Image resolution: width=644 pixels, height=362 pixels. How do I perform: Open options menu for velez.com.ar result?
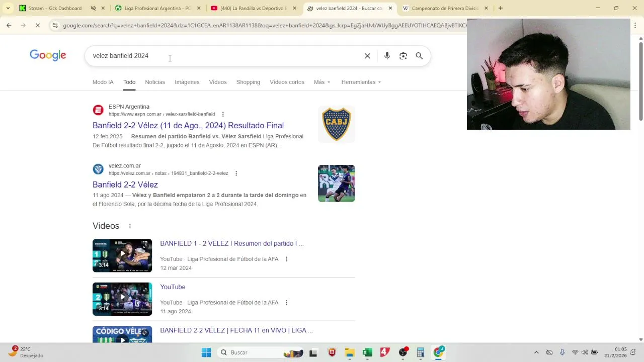236,173
